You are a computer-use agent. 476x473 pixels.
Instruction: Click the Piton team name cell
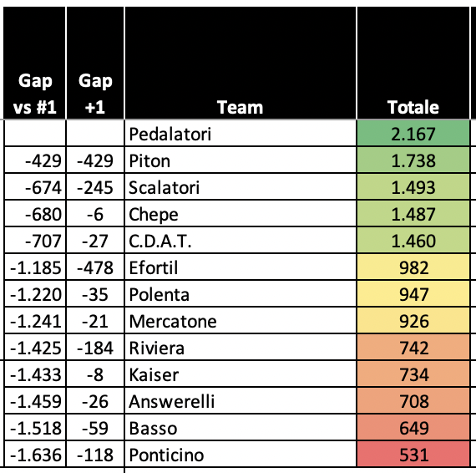[x=241, y=160]
